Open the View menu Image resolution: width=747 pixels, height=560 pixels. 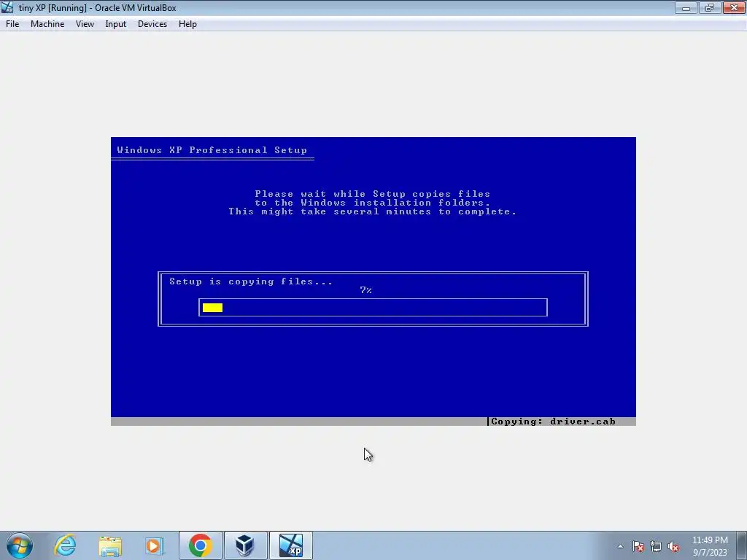(85, 24)
